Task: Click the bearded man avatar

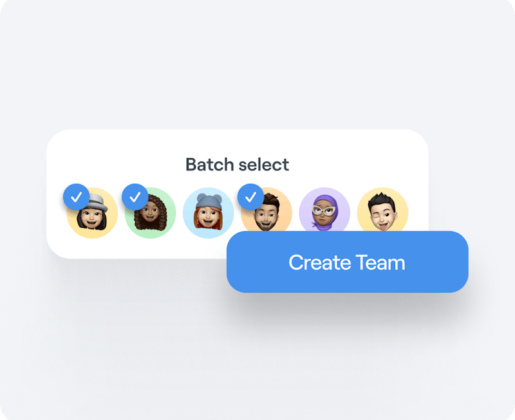Action: (267, 212)
